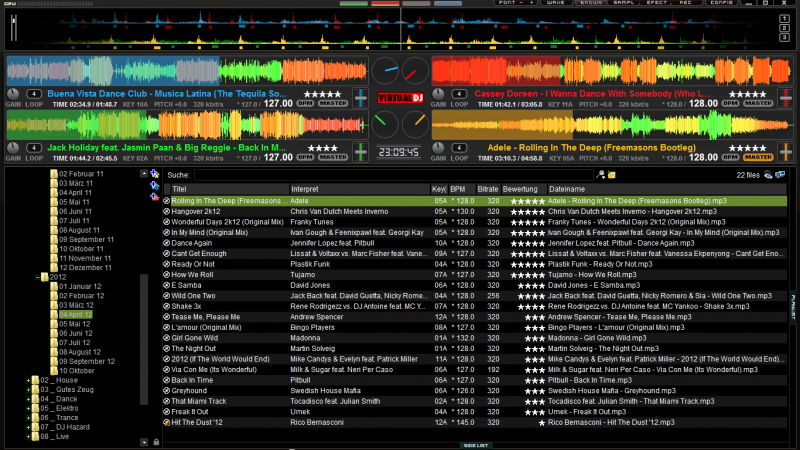The image size is (800, 450).
Task: Toggle BPM button on Cassey Doreen deck
Action: 731,104
